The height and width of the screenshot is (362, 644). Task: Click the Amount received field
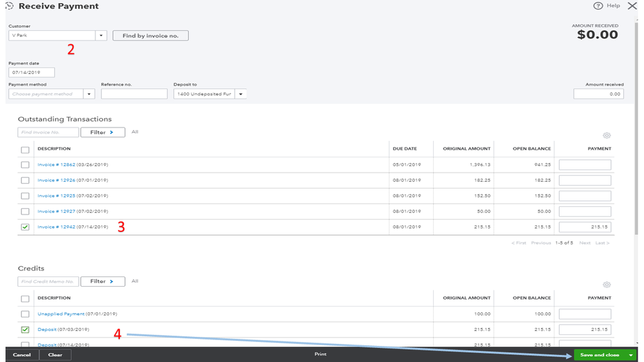(x=599, y=94)
